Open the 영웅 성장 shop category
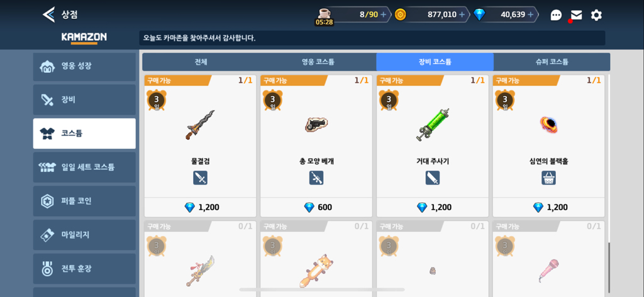This screenshot has height=297, width=644. 84,67
